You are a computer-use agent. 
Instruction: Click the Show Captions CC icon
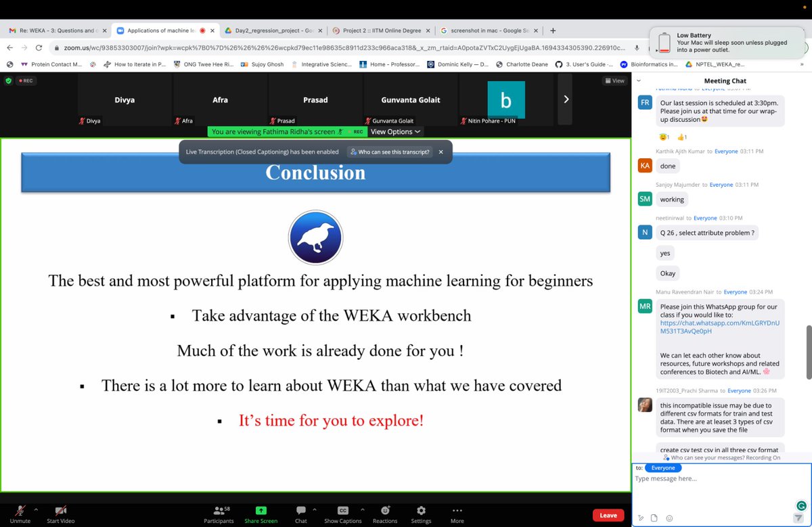342,511
